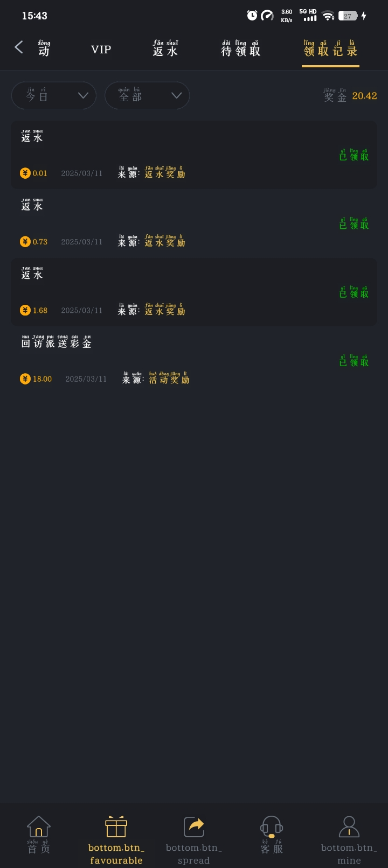Switch to the VIP tab

click(x=101, y=50)
